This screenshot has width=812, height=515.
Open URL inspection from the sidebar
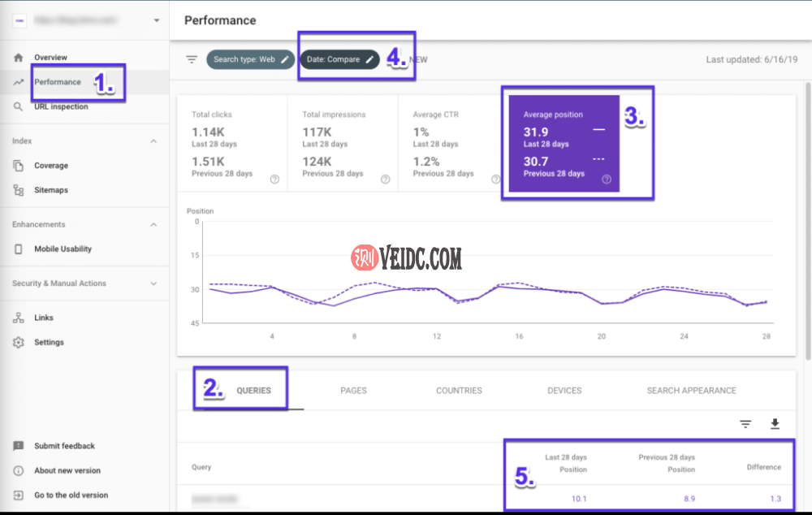pos(61,106)
